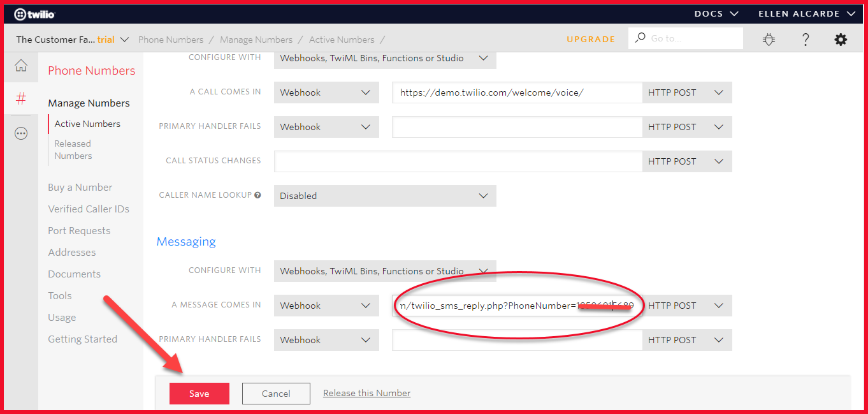Open the home dashboard icon in sidebar
868x414 pixels.
(x=21, y=65)
